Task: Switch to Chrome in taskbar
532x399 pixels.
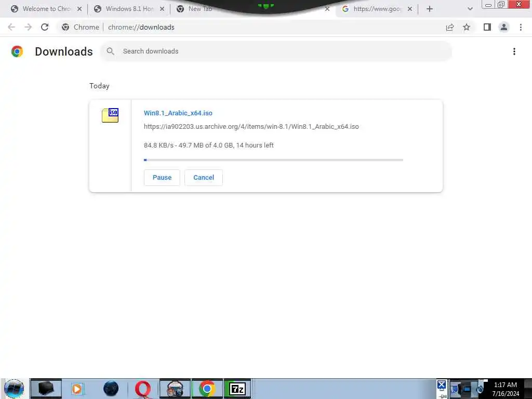Action: [207, 389]
